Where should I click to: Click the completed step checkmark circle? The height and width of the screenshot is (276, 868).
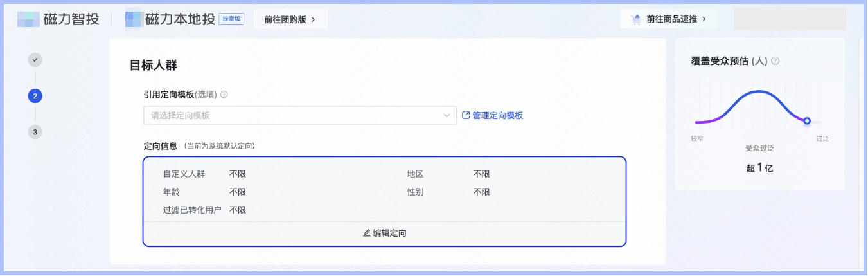35,60
